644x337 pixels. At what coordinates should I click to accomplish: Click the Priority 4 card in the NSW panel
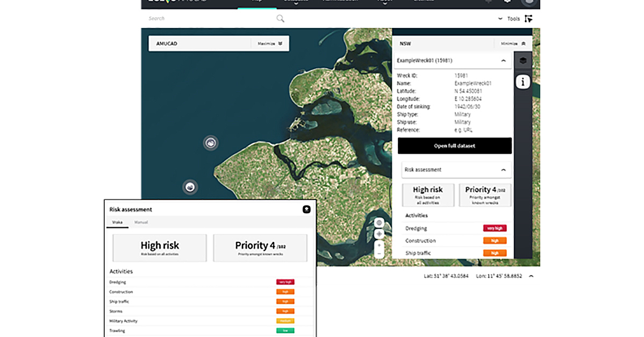tap(485, 195)
